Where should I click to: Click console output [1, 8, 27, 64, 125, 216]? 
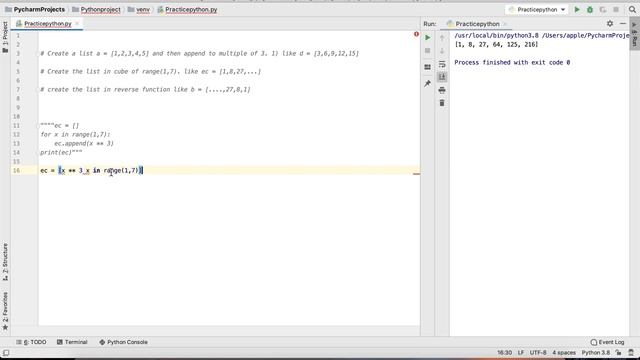pyautogui.click(x=496, y=44)
